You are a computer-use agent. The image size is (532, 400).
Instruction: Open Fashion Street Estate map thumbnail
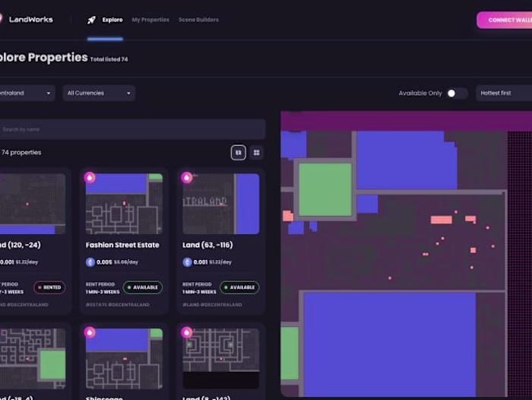point(124,204)
